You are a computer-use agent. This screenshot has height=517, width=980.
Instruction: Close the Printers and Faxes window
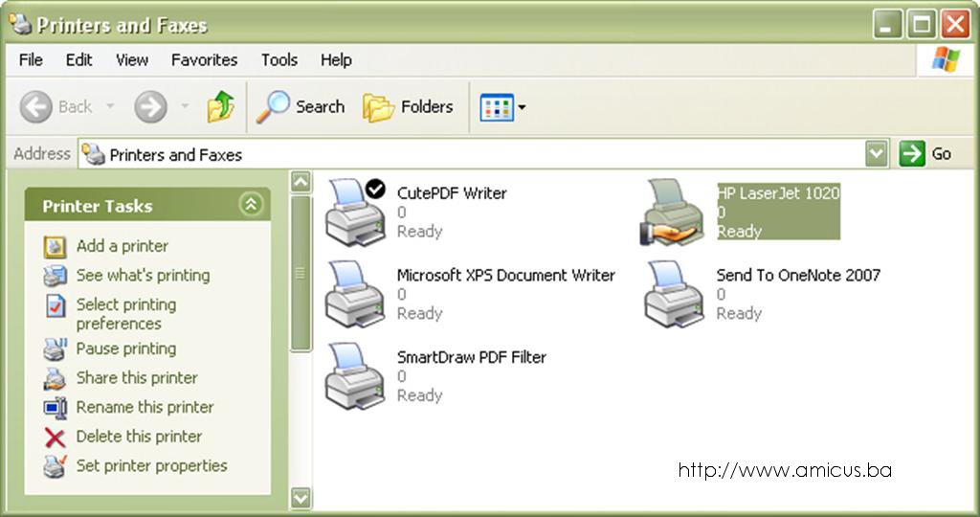click(x=955, y=24)
